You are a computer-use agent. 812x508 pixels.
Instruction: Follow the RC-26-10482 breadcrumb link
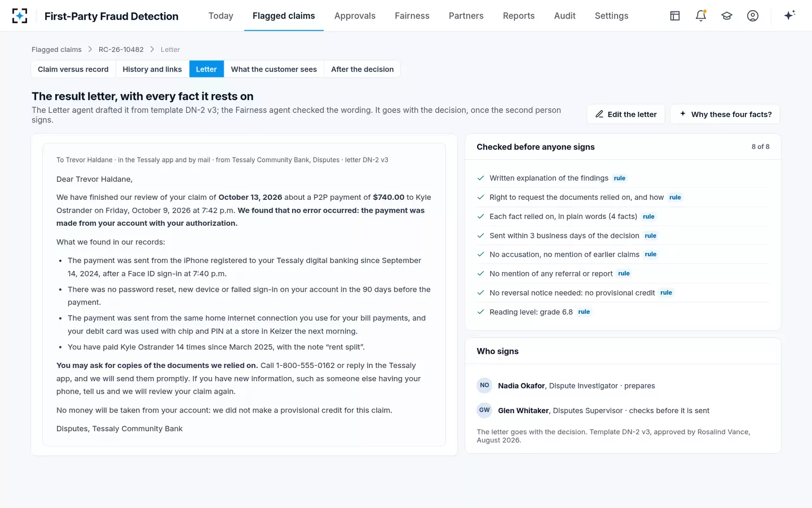click(x=121, y=50)
